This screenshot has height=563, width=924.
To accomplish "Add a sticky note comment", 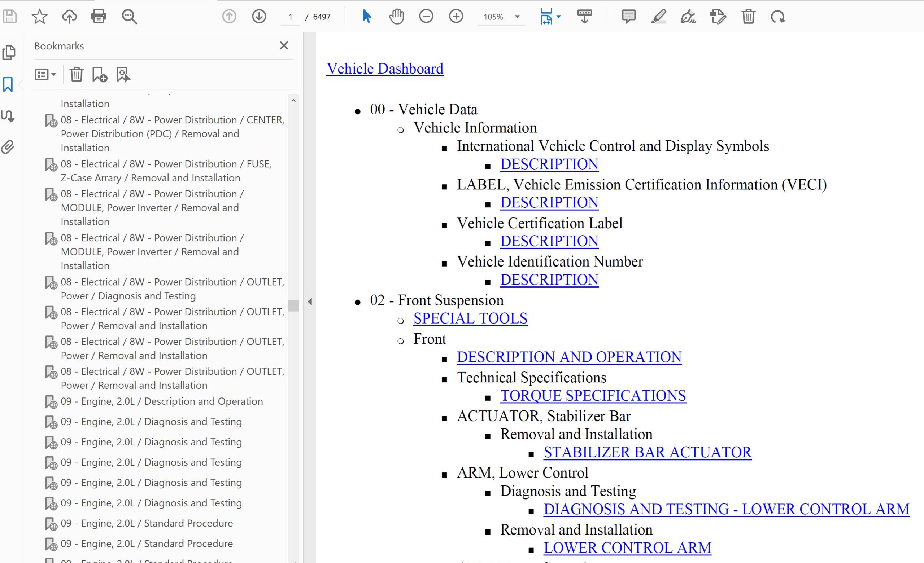I will [628, 17].
